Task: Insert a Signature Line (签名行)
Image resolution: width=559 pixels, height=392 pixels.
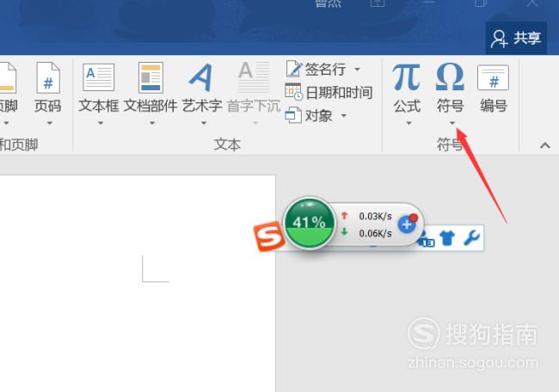Action: [316, 69]
